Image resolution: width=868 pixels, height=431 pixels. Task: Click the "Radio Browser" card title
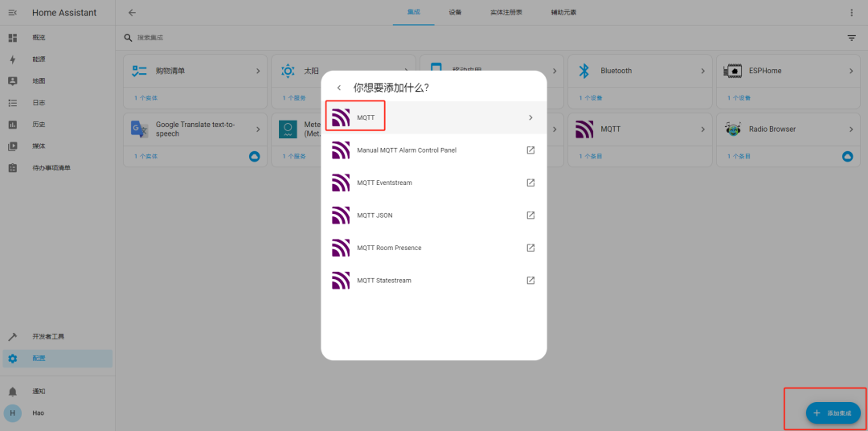pos(772,129)
